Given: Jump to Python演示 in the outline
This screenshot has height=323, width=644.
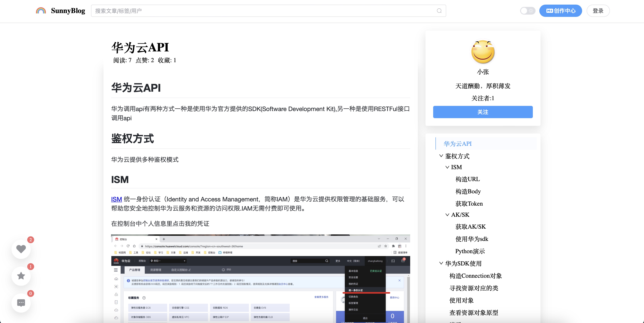Looking at the screenshot, I should [x=470, y=251].
